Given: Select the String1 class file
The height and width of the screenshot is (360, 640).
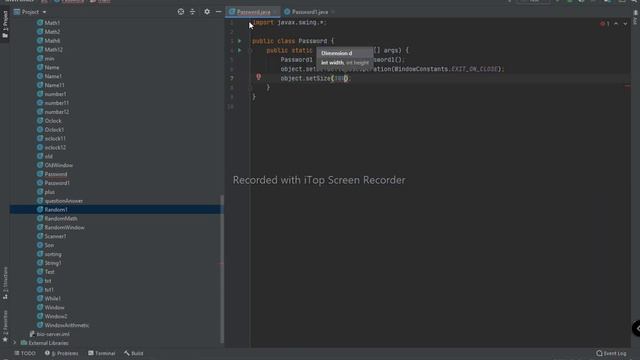Looking at the screenshot, I should click(x=49, y=263).
